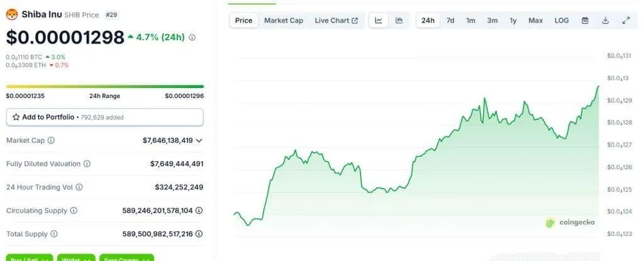
Task: Select the 1m time range
Action: pyautogui.click(x=470, y=21)
